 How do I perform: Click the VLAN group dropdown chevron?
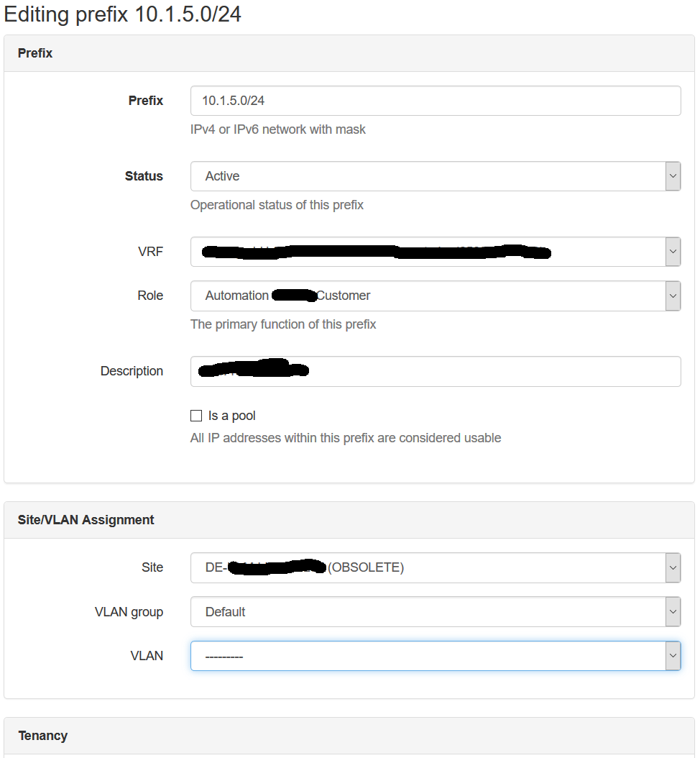point(673,611)
